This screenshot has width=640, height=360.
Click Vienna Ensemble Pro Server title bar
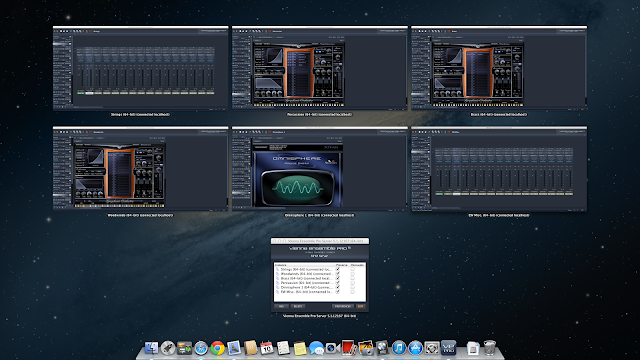(320, 241)
